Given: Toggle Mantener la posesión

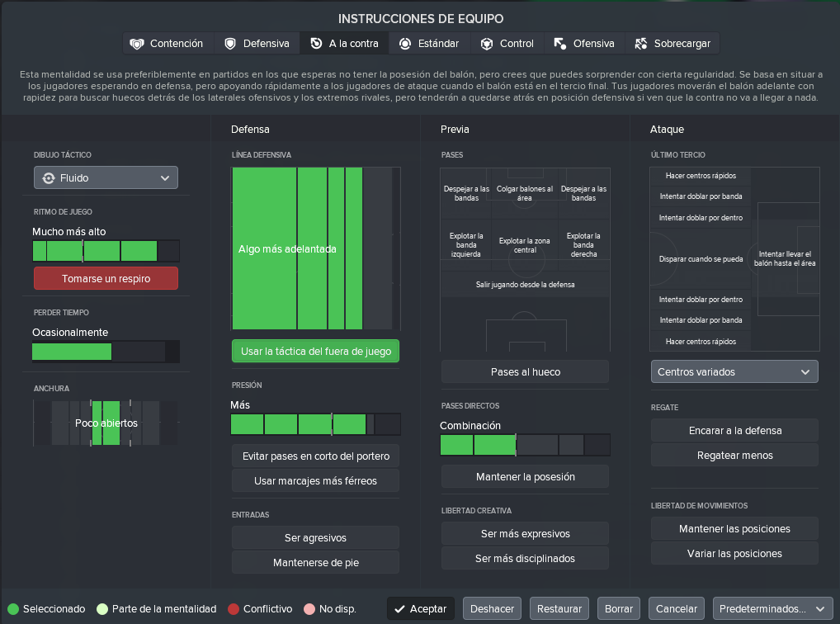Looking at the screenshot, I should click(x=525, y=476).
